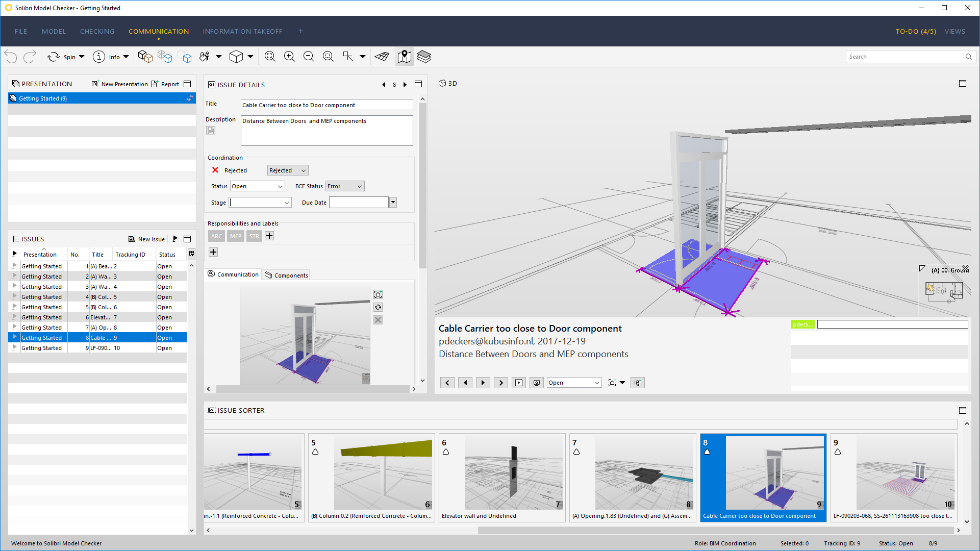This screenshot has width=980, height=551.
Task: Switch to the MODEL tab
Action: [54, 31]
